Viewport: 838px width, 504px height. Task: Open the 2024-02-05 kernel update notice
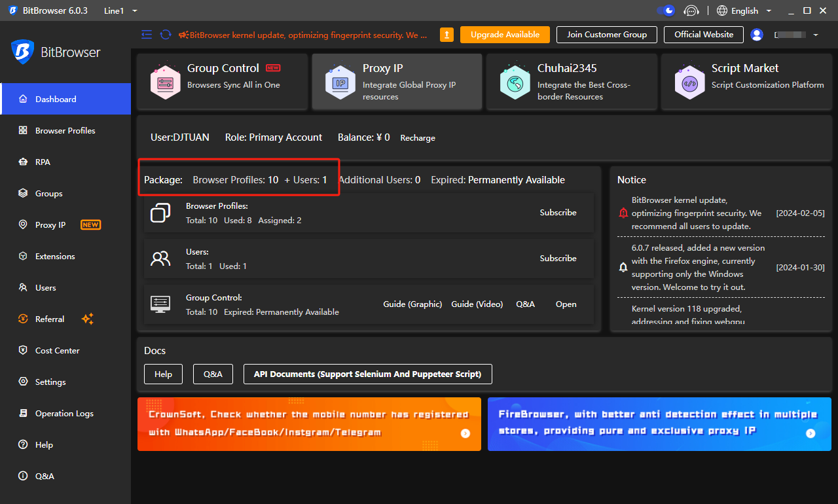(721, 213)
